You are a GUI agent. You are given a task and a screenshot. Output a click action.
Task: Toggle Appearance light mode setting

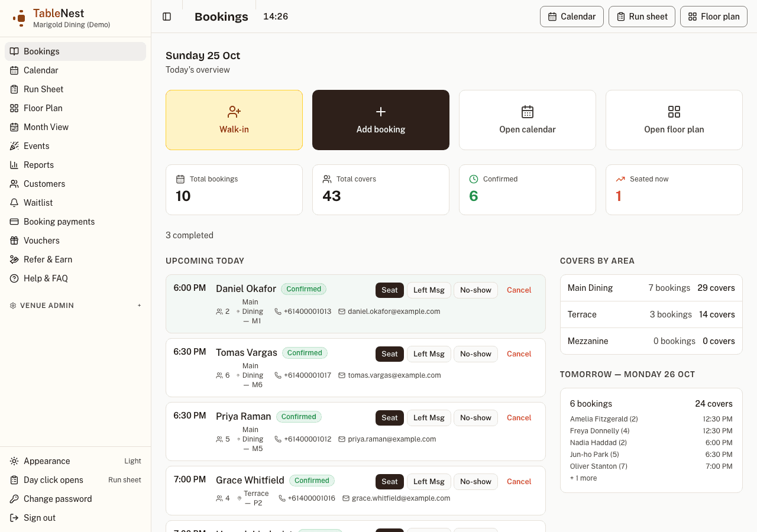pos(75,461)
